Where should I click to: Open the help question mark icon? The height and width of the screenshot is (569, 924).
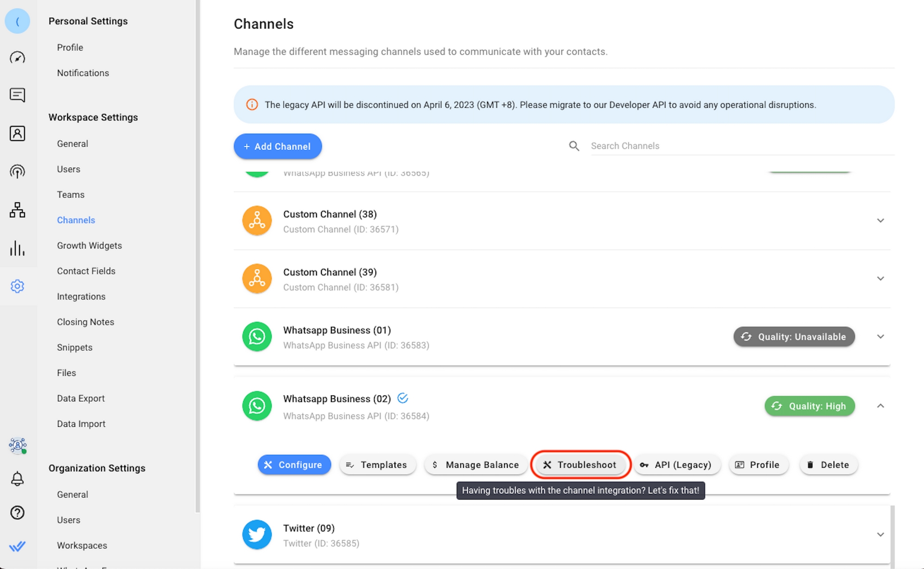tap(17, 513)
